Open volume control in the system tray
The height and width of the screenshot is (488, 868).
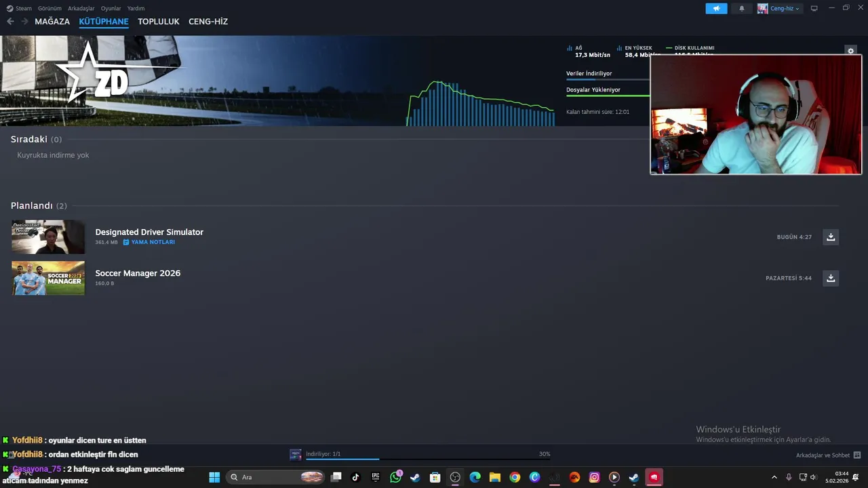(813, 477)
